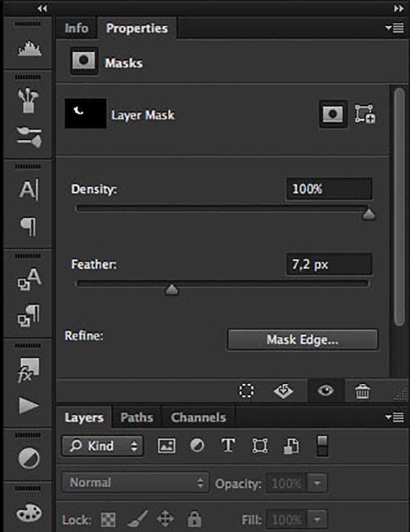Add a vector mask

(365, 114)
